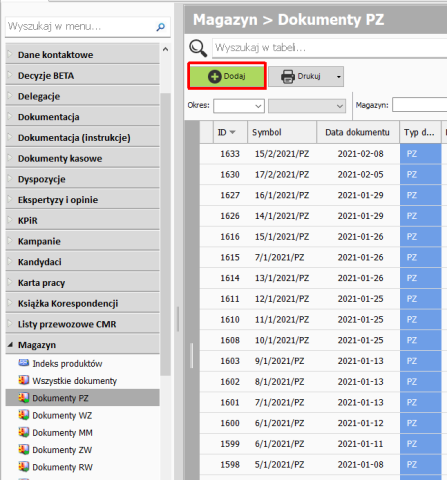This screenshot has width=447, height=480.
Task: Select row with symbol 15/2/2021/PZ
Action: click(x=320, y=154)
